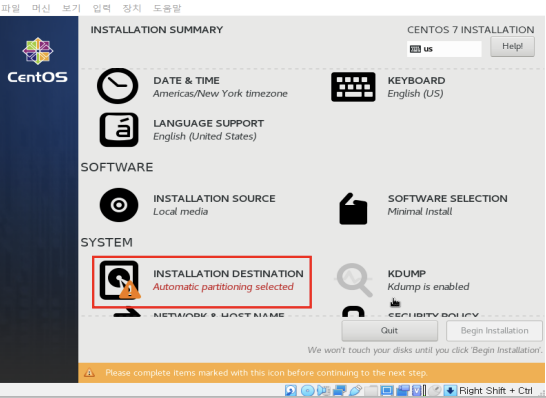Viewport: 546px width, 398px height.
Task: Click 'Kdump is enabled' text
Action: coord(428,287)
